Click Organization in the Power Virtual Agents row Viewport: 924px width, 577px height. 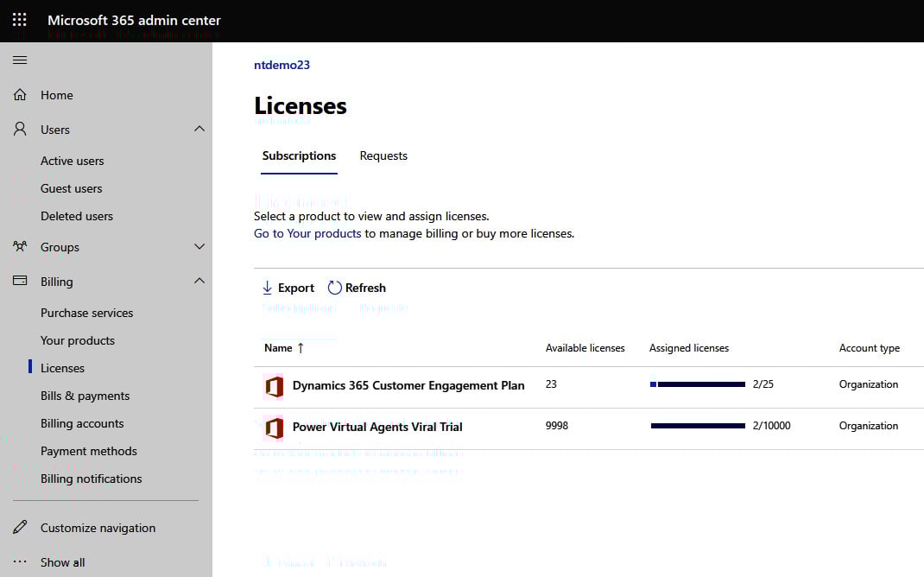click(869, 426)
